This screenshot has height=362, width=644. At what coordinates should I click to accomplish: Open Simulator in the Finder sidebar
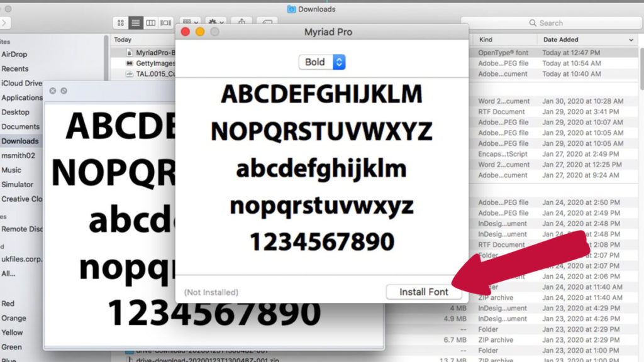point(17,184)
